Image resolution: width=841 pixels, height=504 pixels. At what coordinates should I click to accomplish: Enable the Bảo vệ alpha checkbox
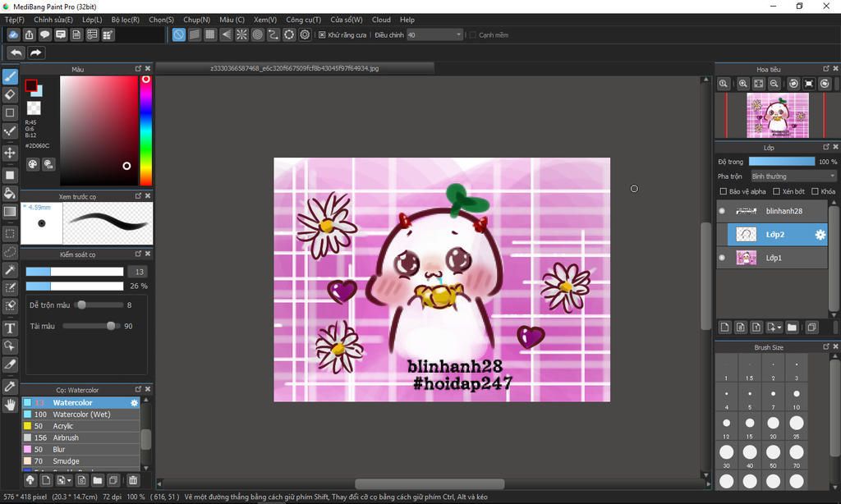click(x=723, y=191)
